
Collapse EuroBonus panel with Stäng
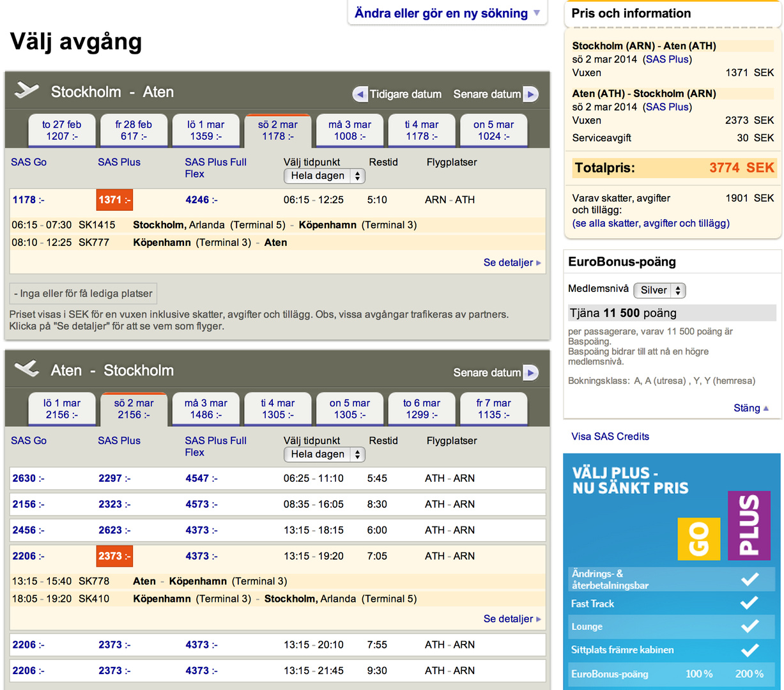tap(751, 408)
